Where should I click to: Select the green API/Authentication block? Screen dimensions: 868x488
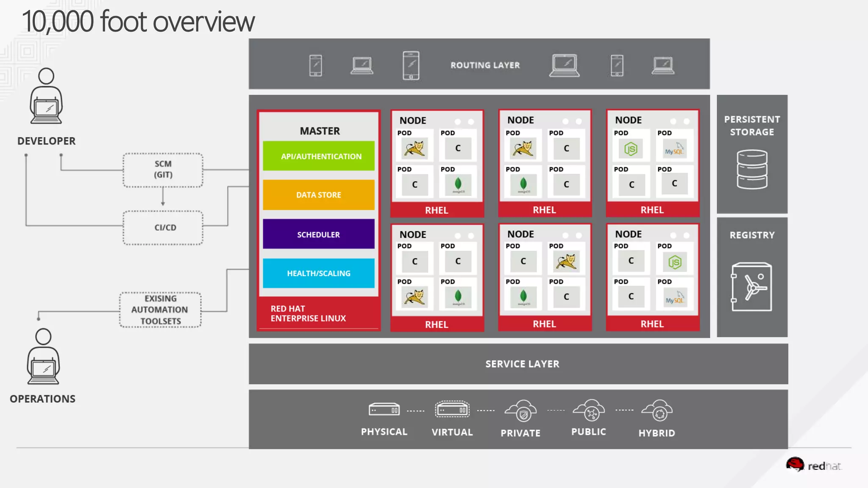pos(319,156)
